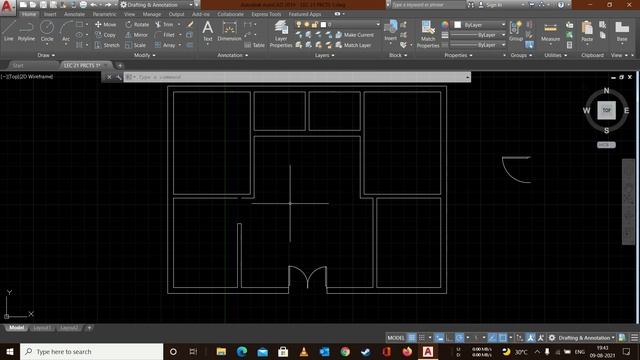640x360 pixels.
Task: Open Layer Properties manager
Action: tap(281, 34)
